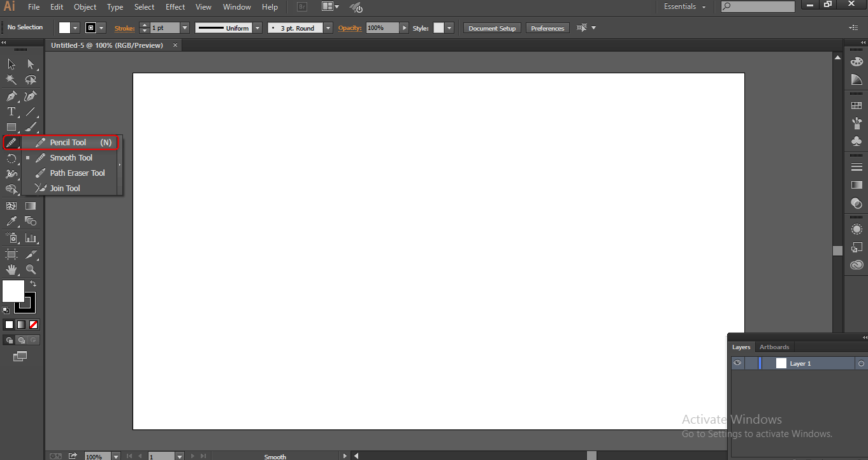Screen dimensions: 868x460
Task: Choose the Path Eraser Tool
Action: point(76,173)
